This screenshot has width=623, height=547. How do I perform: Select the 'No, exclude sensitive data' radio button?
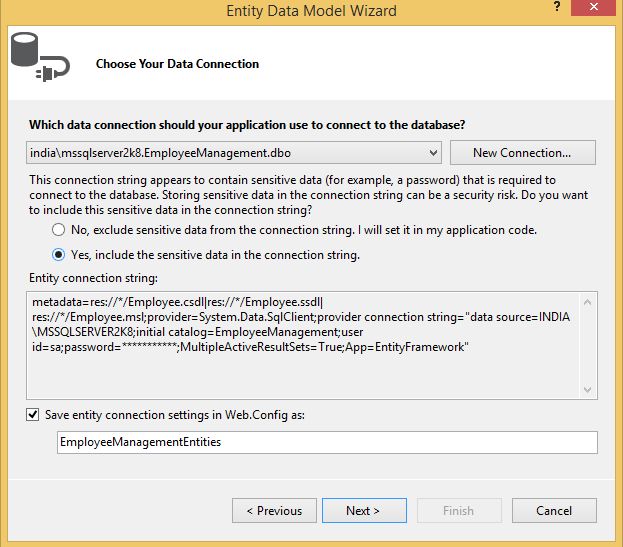coord(58,230)
